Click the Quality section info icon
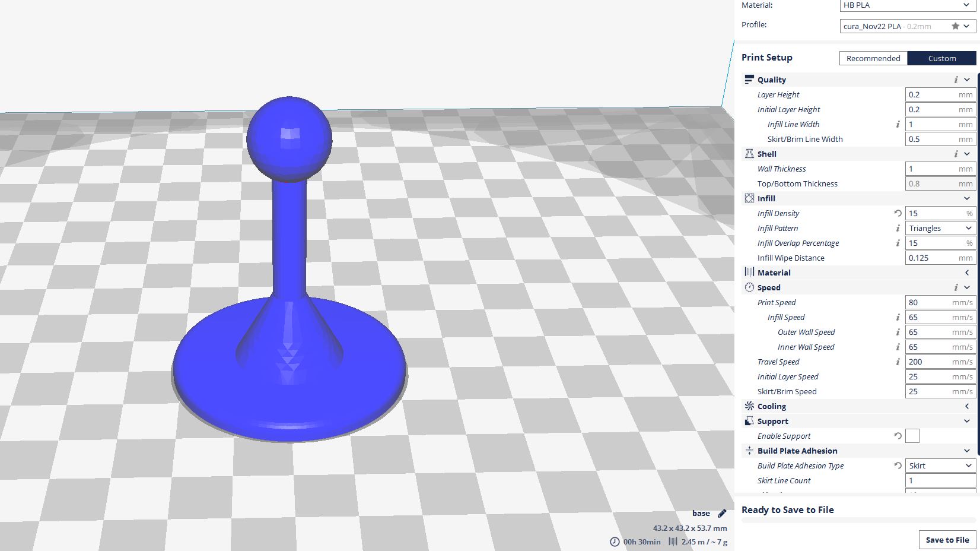Viewport: 980px width, 551px height. point(956,80)
